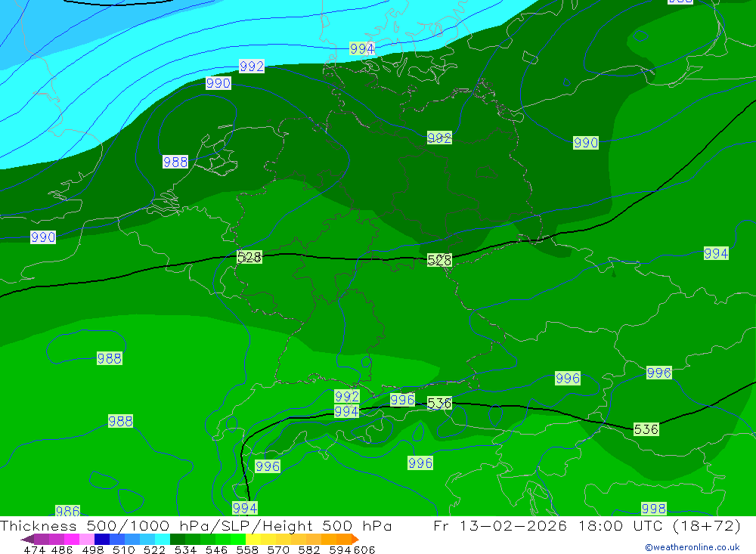
Task: Click the '992' isobar label over northern Germany
Action: click(439, 138)
